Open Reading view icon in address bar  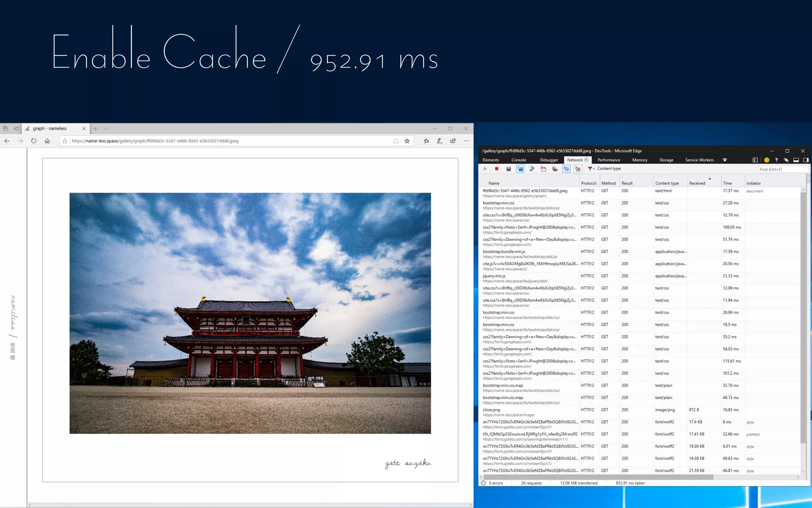click(396, 141)
